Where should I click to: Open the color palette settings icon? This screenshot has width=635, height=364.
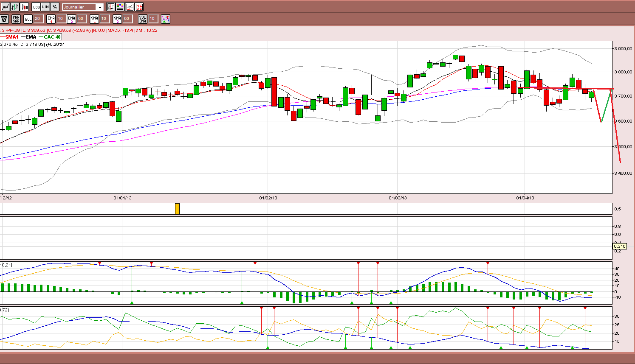[120, 7]
